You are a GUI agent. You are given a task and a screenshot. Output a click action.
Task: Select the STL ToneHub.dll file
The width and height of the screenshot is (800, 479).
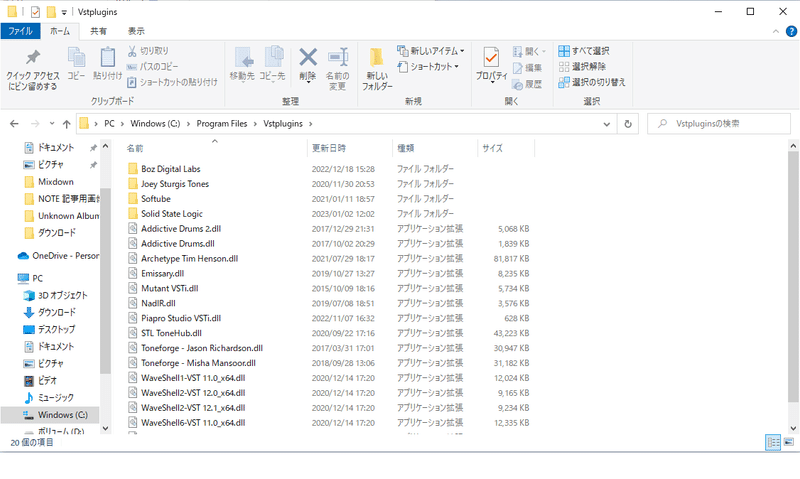(171, 333)
